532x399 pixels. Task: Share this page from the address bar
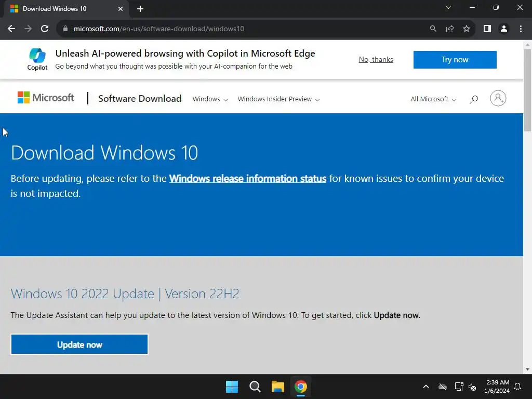click(450, 29)
